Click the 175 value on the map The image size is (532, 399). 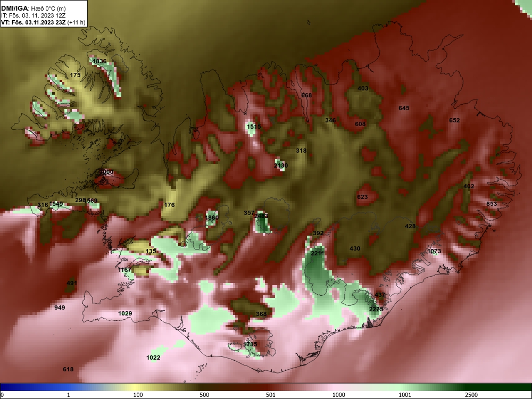(76, 75)
